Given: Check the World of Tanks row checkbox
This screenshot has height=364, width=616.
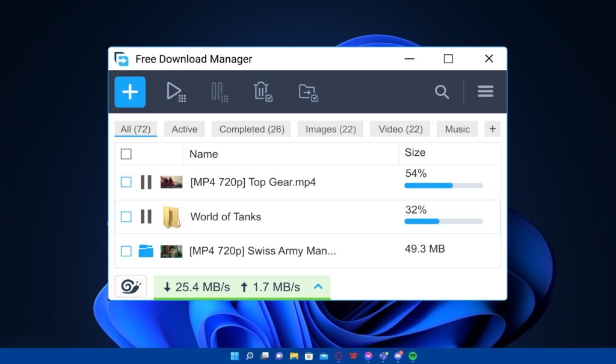Looking at the screenshot, I should (126, 217).
